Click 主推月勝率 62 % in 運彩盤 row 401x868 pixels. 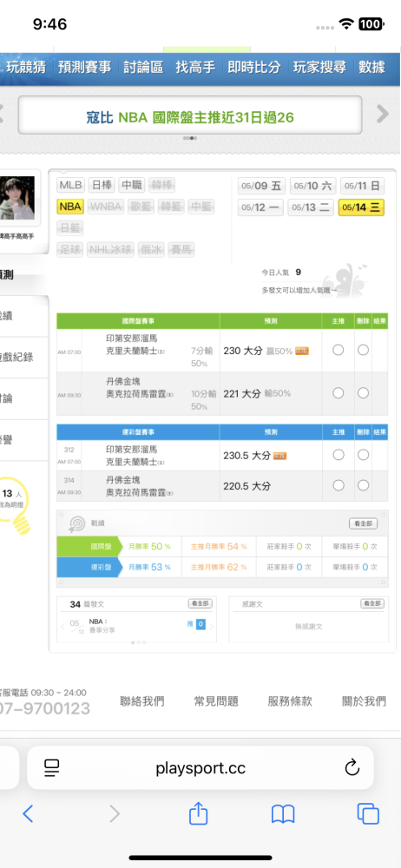coord(219,567)
